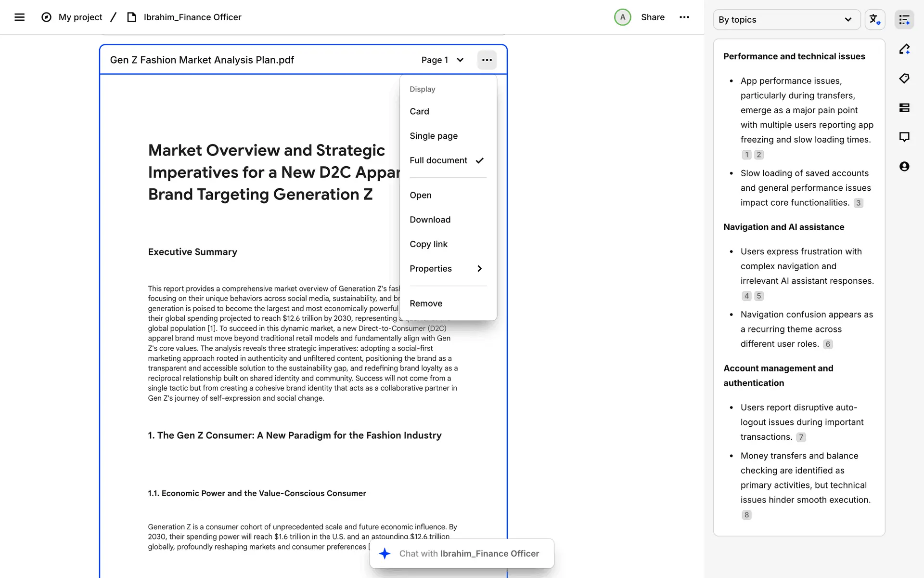Select Remove from the PDF menu

[x=426, y=303]
